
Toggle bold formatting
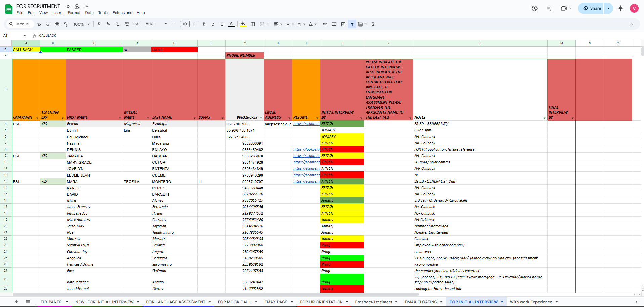(204, 24)
